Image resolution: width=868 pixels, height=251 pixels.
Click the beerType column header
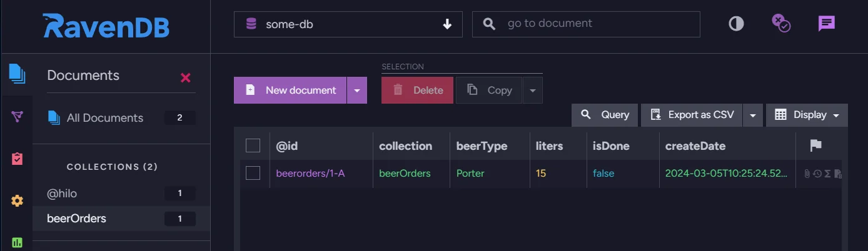(x=482, y=145)
